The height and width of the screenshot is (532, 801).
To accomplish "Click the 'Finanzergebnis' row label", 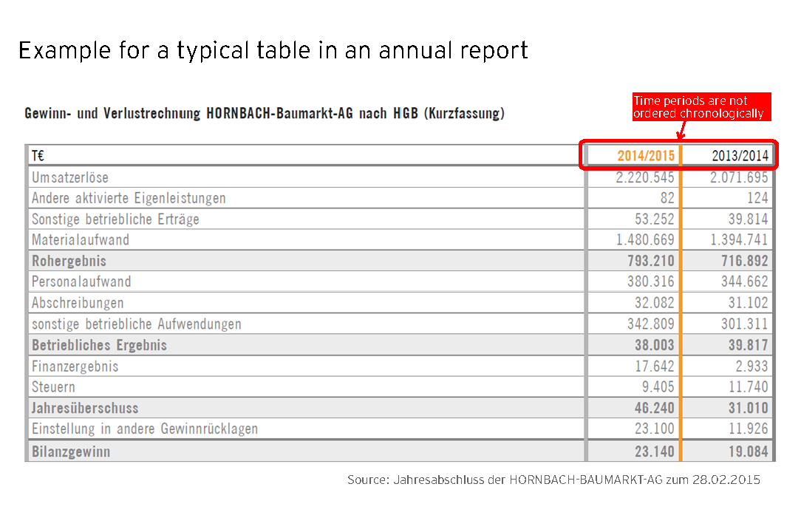I will point(75,366).
